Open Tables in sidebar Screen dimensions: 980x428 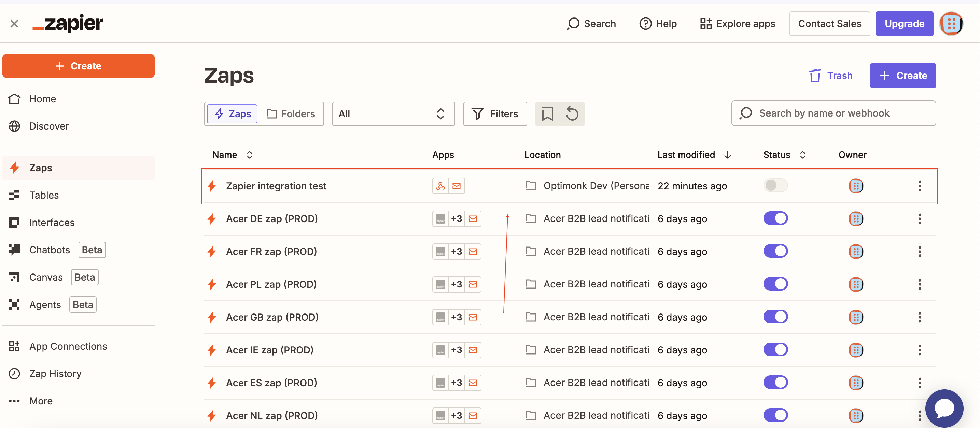[x=79, y=195]
